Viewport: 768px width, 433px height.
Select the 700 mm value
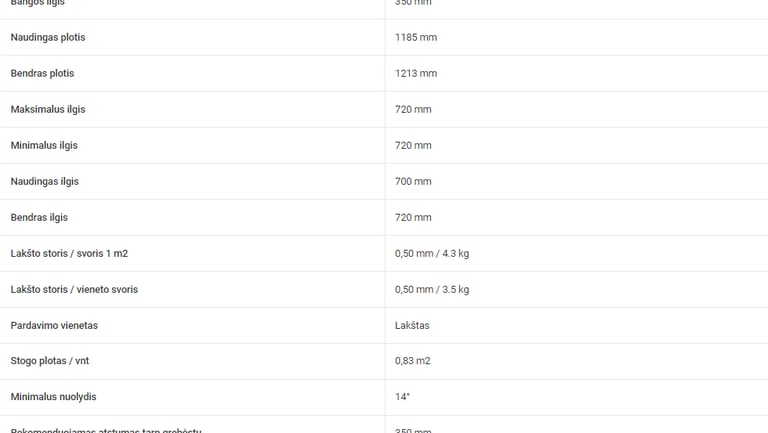pos(413,181)
